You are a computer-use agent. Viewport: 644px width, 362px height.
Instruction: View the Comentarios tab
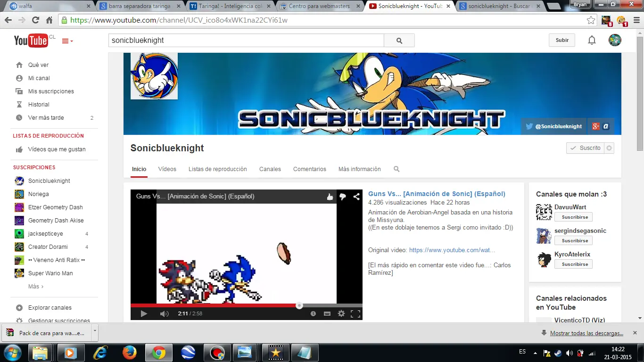point(310,169)
